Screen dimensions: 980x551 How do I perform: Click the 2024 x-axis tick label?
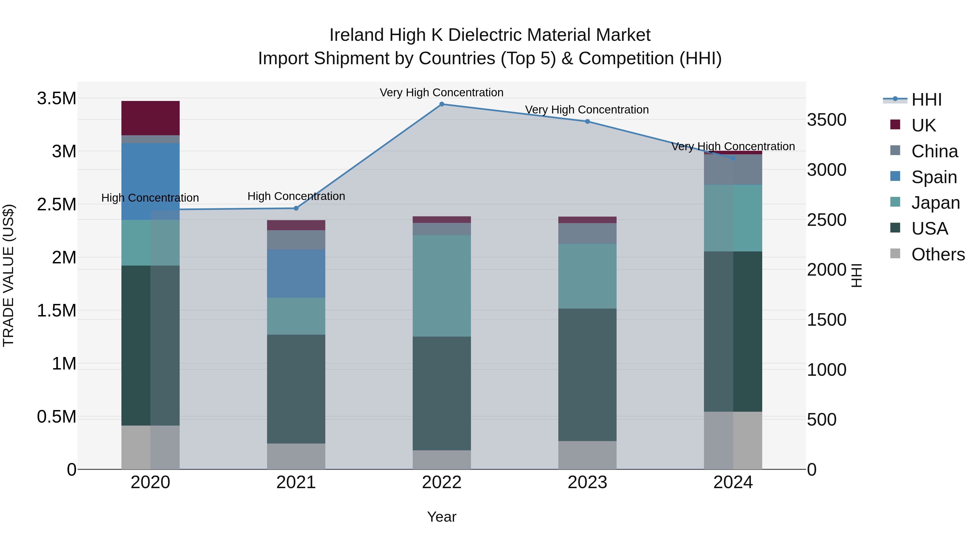[733, 482]
